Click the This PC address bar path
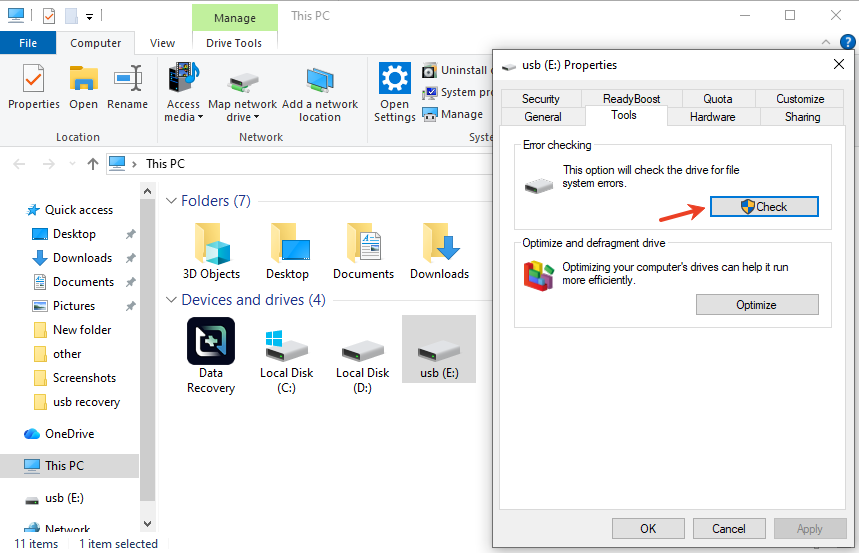Screen dimensions: 859x553 (x=165, y=164)
